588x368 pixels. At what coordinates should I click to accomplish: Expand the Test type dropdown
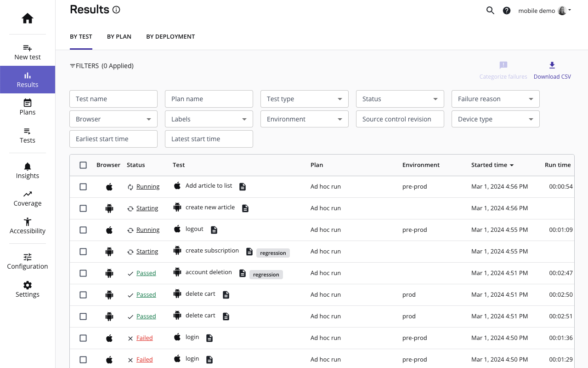point(305,99)
